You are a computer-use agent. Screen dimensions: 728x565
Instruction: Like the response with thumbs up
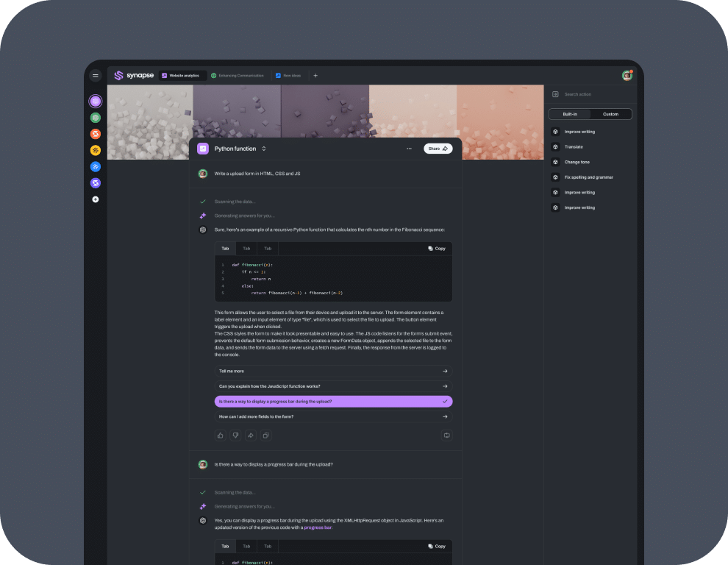click(221, 436)
